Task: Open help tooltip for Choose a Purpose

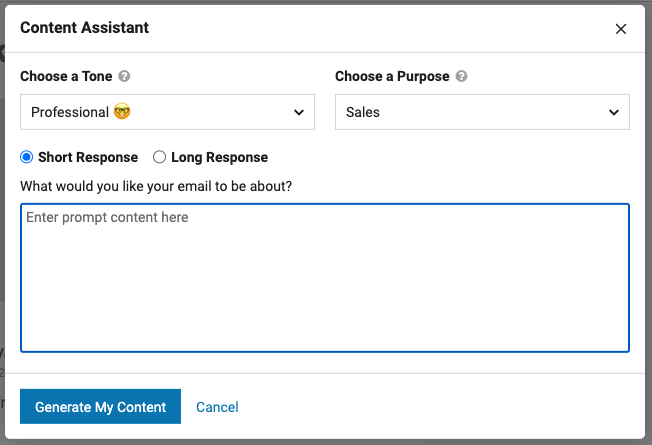Action: [x=461, y=77]
